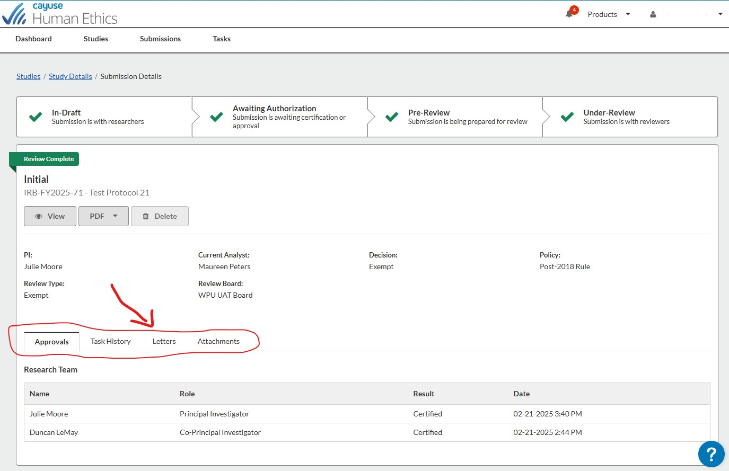The image size is (729, 471).
Task: Click the Pre-Review green checkmark
Action: [x=392, y=117]
